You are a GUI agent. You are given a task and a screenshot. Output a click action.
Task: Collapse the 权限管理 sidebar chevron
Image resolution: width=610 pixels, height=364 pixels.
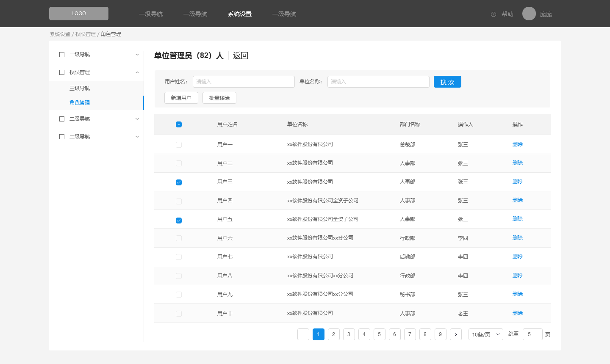[137, 72]
